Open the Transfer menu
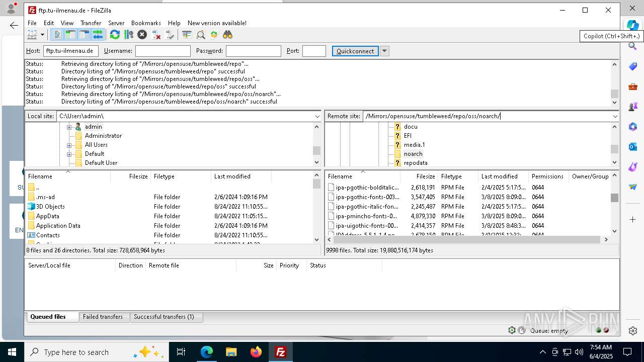The image size is (644, 362). tap(91, 23)
